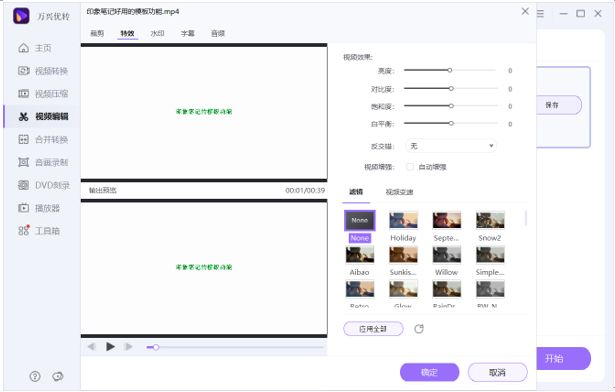Click the feedback icon beside help
Image resolution: width=615 pixels, height=392 pixels.
coord(58,377)
